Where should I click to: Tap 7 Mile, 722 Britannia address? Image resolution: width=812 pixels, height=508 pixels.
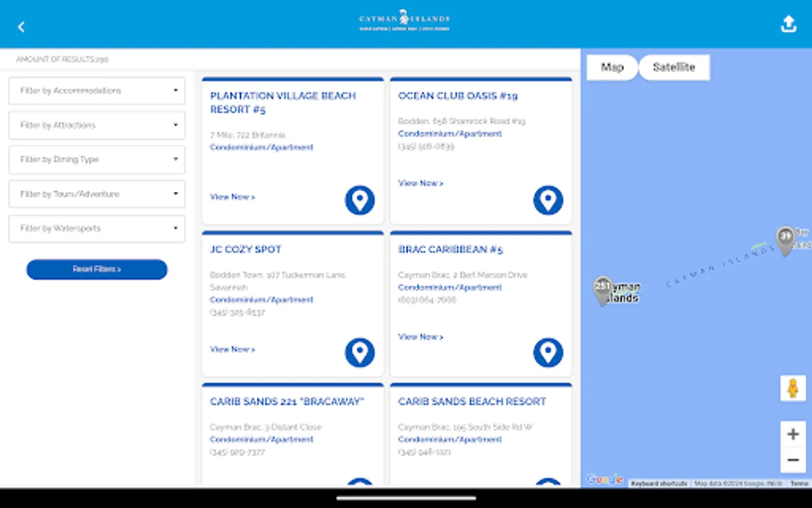pos(248,135)
